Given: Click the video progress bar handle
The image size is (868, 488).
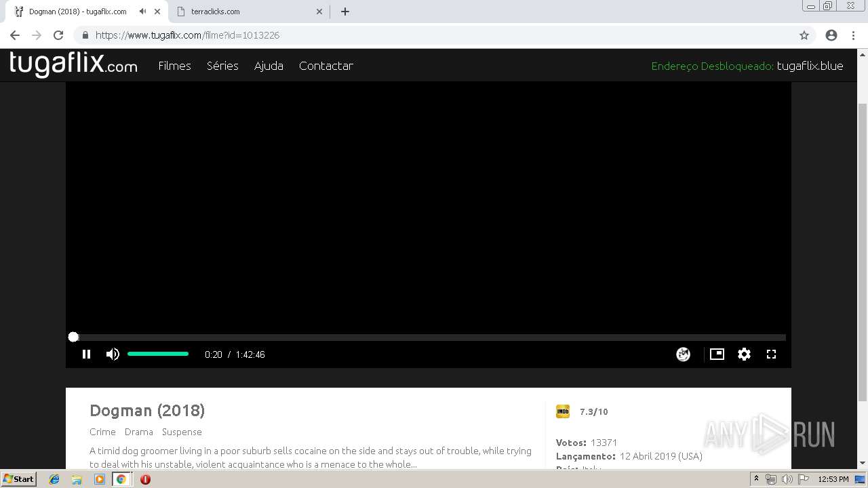Looking at the screenshot, I should [x=73, y=337].
